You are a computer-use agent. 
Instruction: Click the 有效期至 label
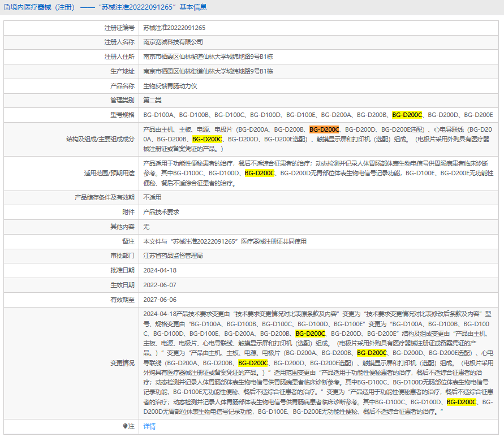(122, 300)
